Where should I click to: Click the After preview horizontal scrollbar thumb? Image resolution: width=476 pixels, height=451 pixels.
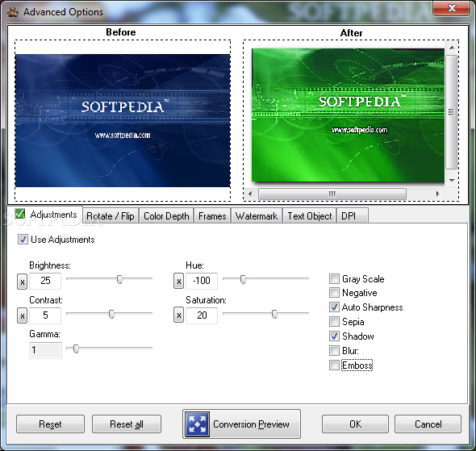pos(332,194)
